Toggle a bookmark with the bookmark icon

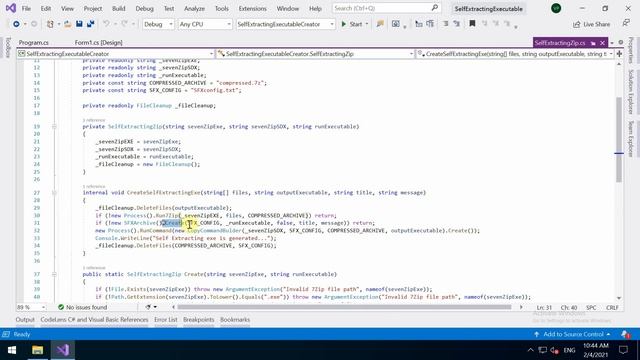(x=472, y=24)
